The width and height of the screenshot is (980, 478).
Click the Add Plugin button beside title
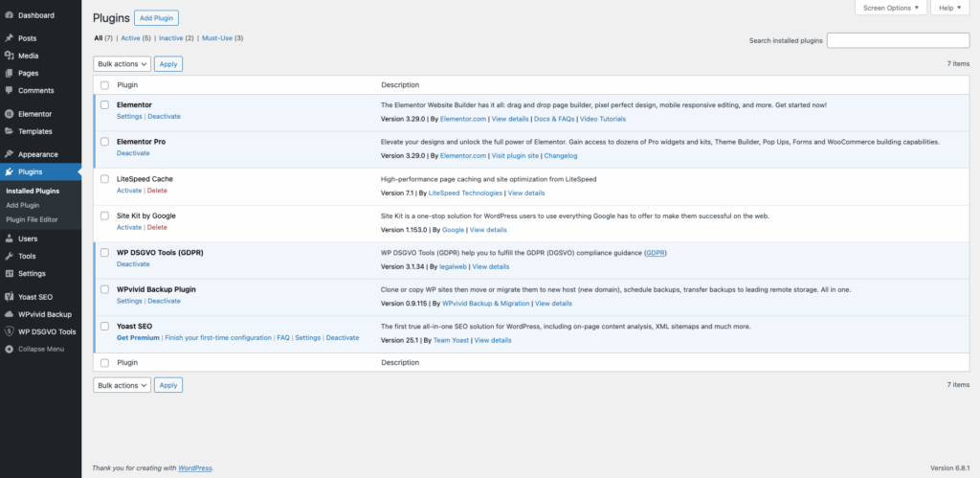pos(156,18)
